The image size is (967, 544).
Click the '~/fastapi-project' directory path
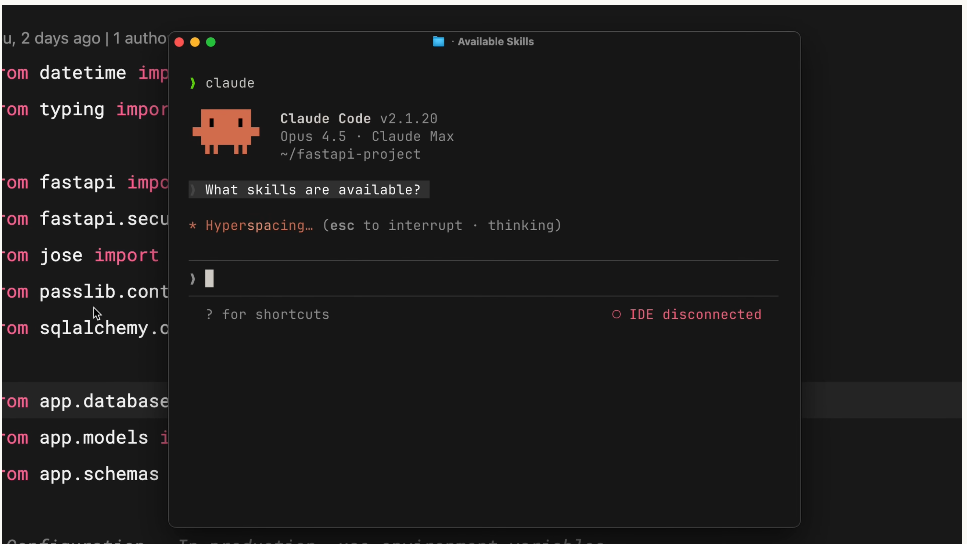350,155
